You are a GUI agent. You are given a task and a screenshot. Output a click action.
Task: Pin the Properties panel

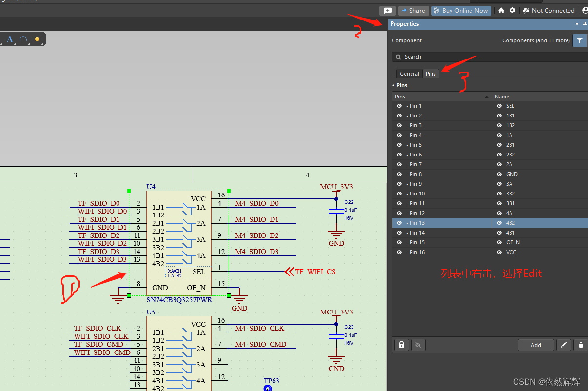coord(585,24)
